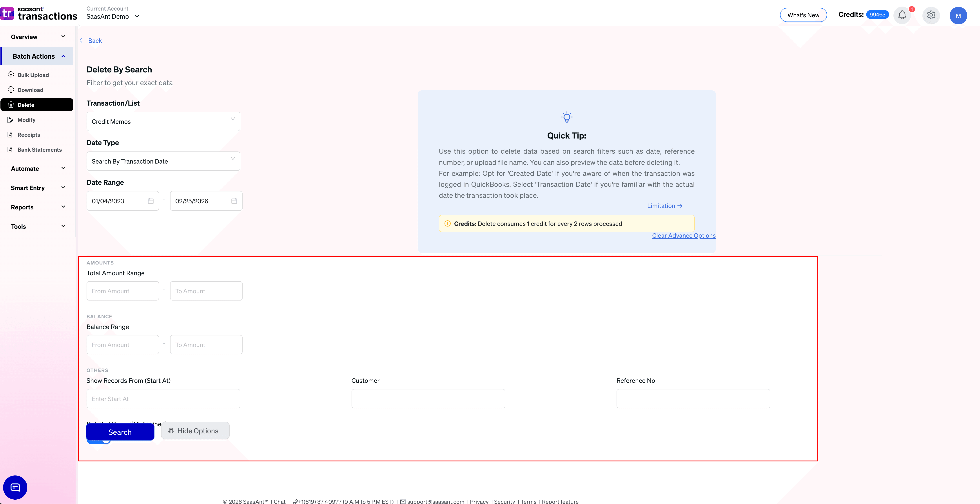
Task: Click the settings gear icon
Action: 931,15
